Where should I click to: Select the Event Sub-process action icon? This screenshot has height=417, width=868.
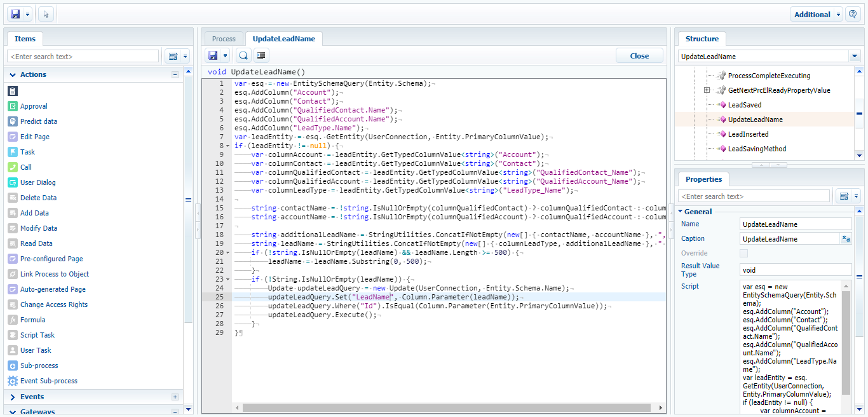click(13, 380)
